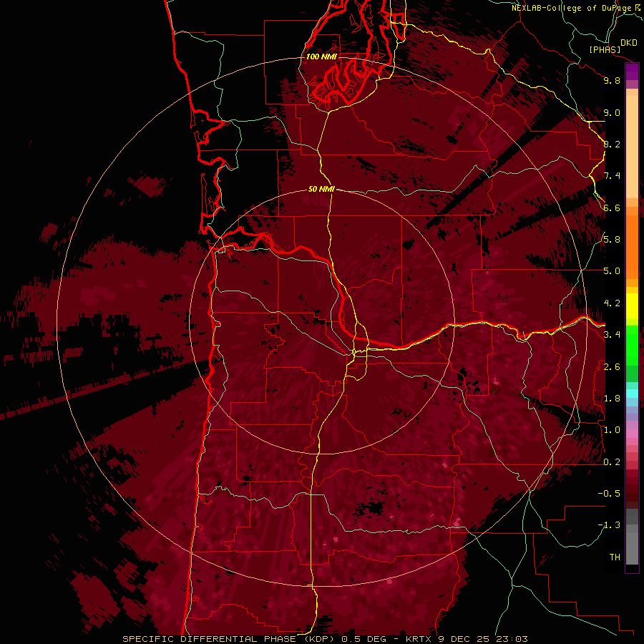
Task: Click the 9 DEC 25 23:03 timestamp
Action: click(484, 639)
